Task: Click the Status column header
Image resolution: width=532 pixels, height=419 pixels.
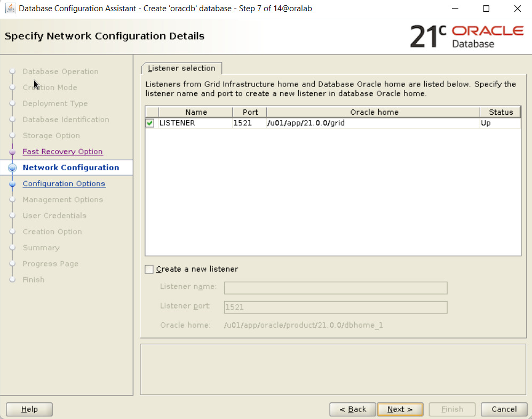Action: point(500,112)
